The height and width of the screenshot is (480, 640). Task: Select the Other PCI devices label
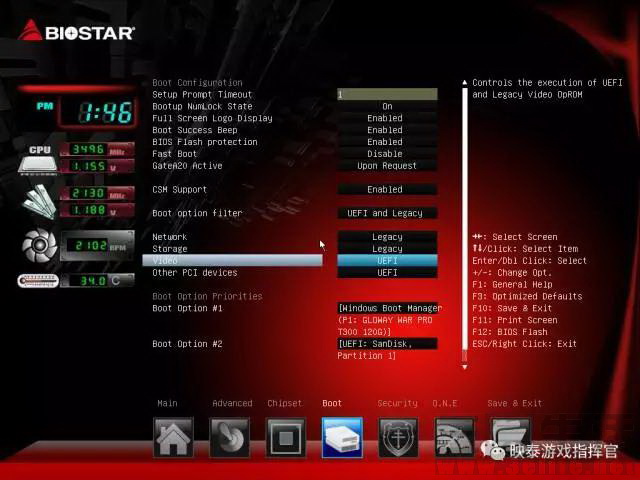click(x=195, y=272)
